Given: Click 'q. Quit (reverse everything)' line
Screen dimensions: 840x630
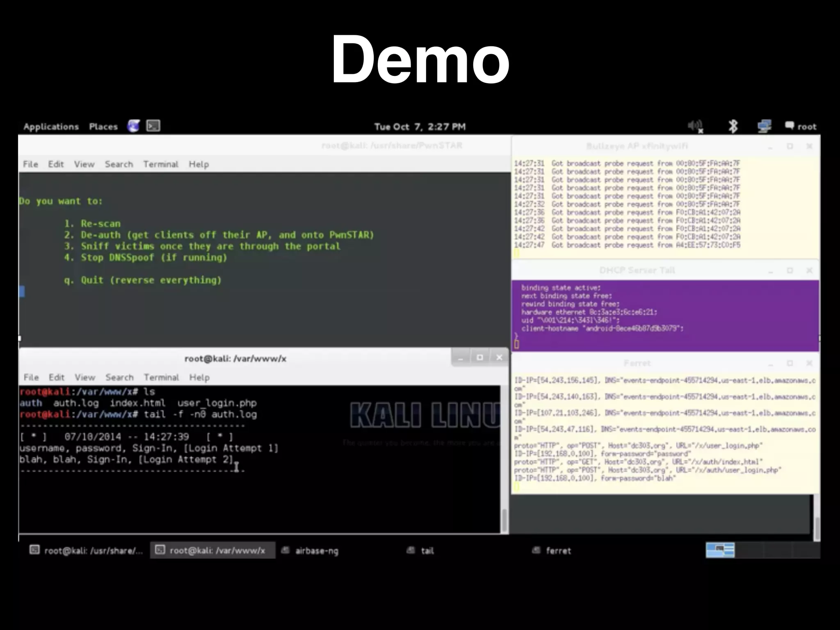Looking at the screenshot, I should 143,280.
